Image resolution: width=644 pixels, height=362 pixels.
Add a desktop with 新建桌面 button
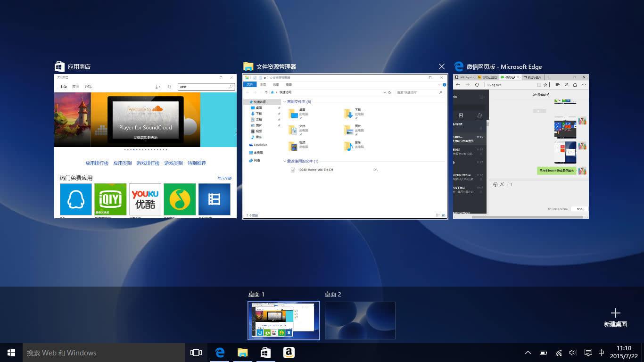coord(615,317)
